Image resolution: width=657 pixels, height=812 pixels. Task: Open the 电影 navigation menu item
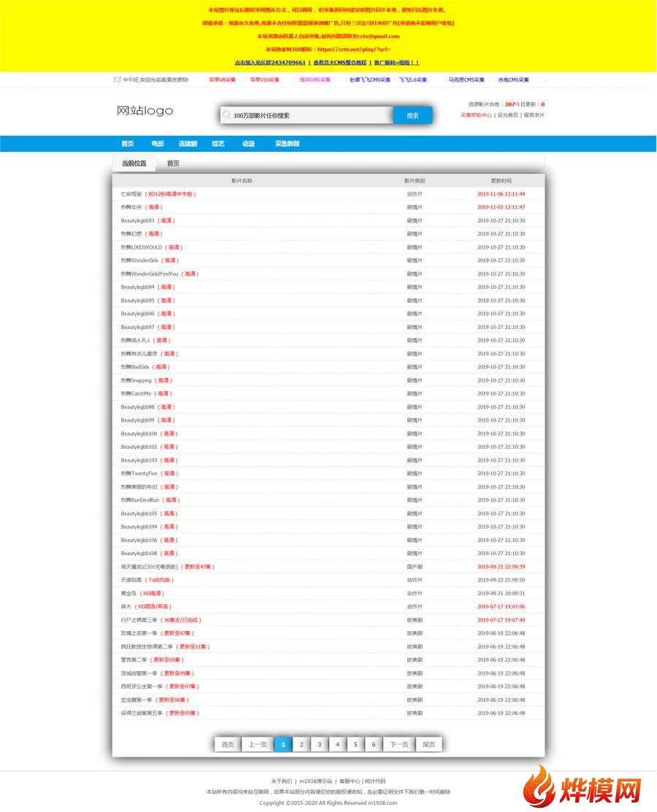click(158, 144)
